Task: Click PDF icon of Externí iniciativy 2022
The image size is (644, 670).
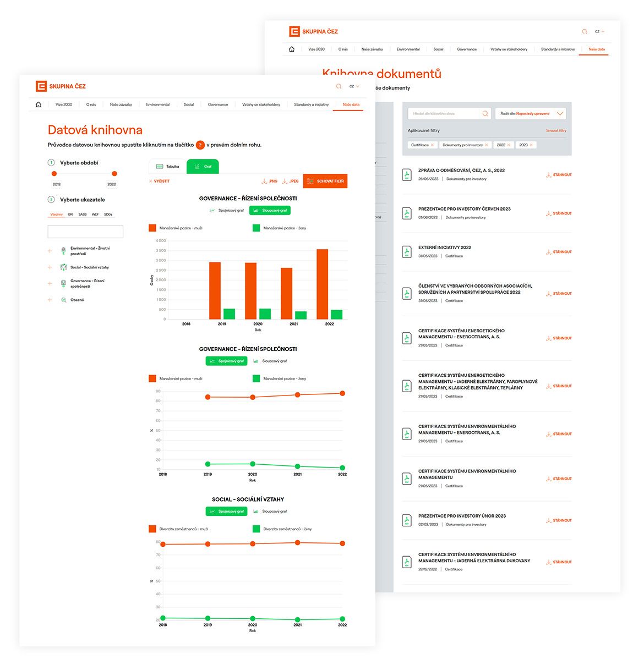Action: coord(407,252)
